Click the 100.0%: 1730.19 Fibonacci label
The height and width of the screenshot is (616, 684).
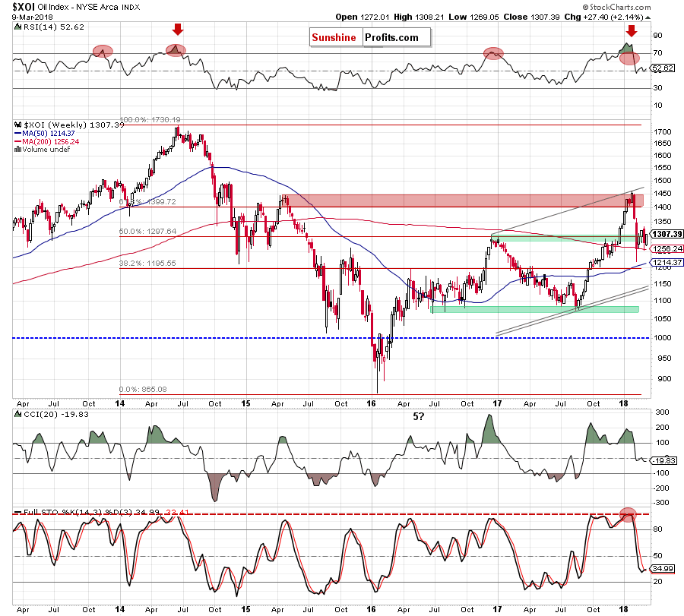pos(150,119)
